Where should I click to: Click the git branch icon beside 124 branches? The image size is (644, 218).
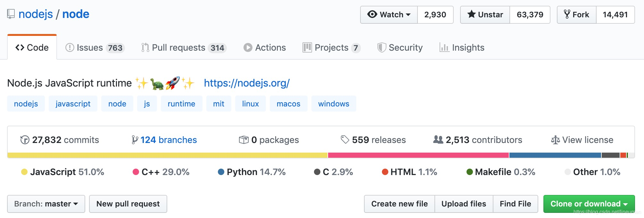click(x=135, y=140)
